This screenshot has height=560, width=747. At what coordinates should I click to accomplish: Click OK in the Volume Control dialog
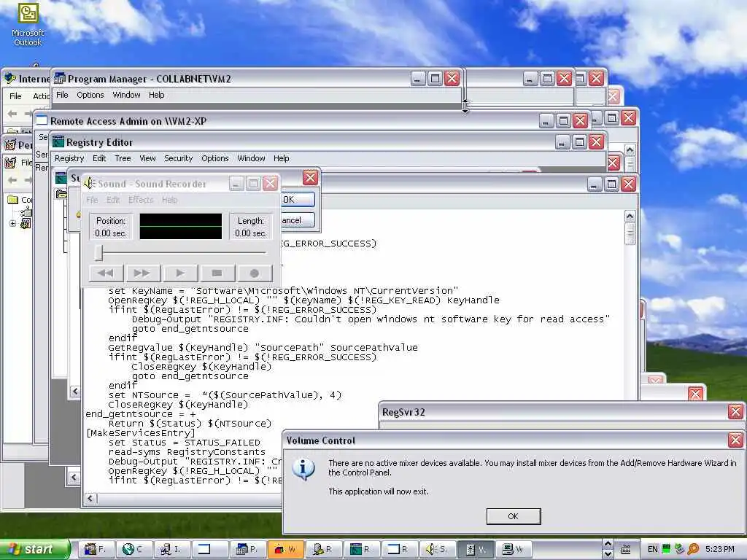[x=513, y=516]
